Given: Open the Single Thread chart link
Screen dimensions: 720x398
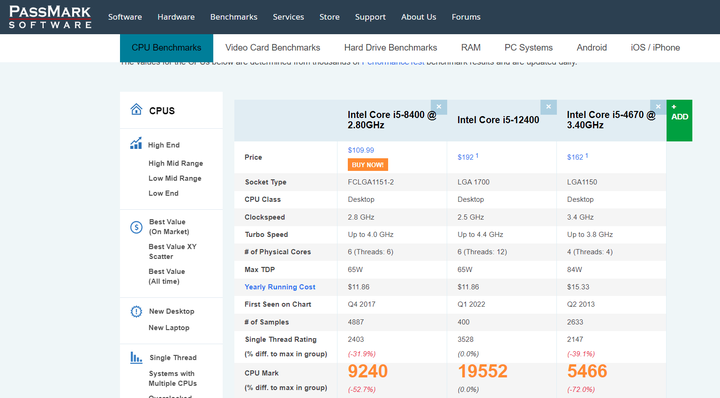Looking at the screenshot, I should point(173,358).
